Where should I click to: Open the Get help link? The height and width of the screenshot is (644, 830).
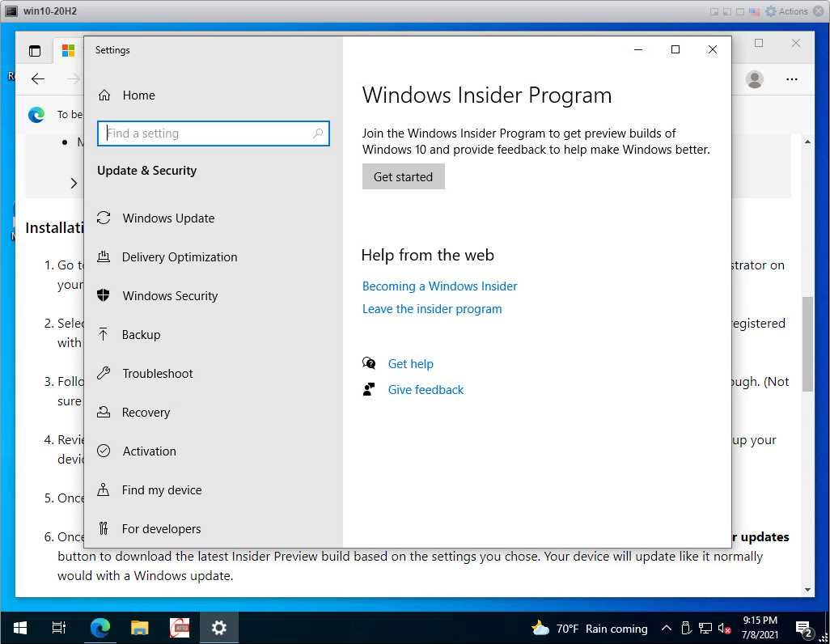(410, 364)
